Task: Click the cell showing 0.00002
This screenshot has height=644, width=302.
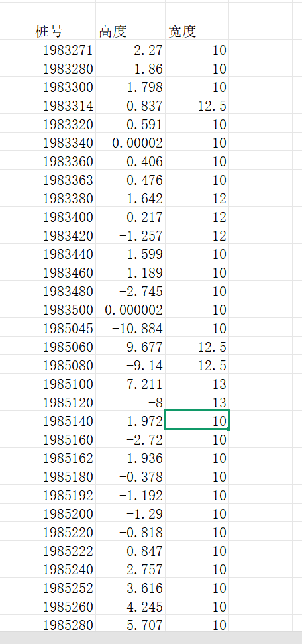Action: [130, 143]
